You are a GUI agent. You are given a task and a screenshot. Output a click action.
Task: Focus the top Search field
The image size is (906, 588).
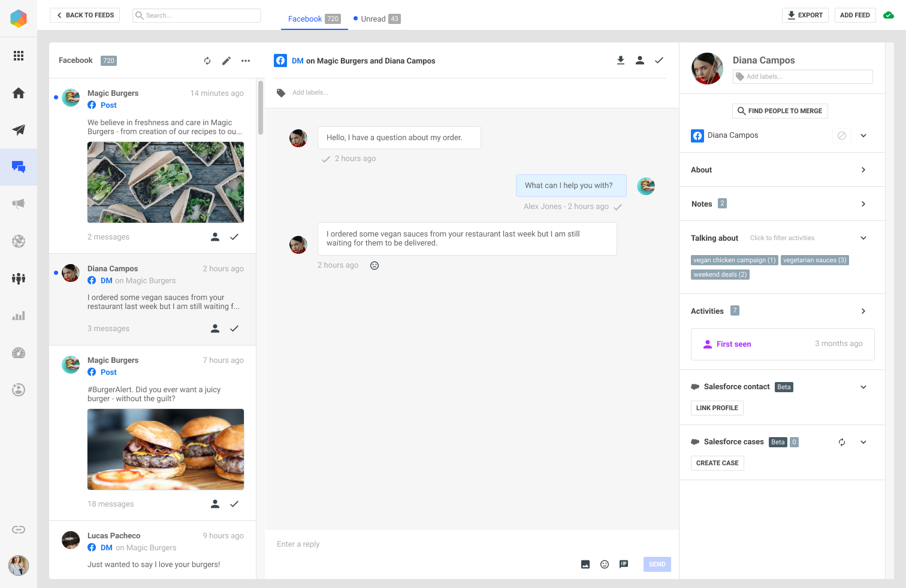coord(197,16)
